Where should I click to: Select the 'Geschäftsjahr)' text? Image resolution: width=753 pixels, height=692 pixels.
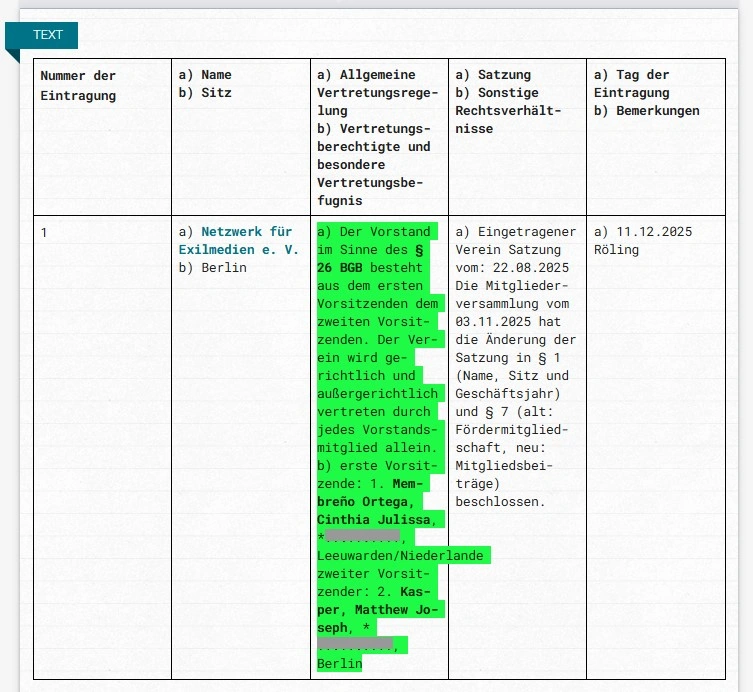pos(508,394)
